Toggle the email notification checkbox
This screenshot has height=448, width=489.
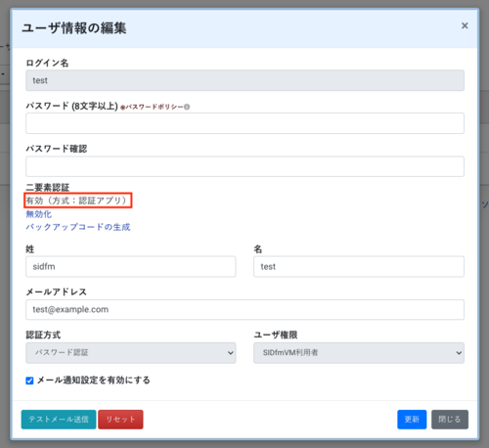click(29, 381)
